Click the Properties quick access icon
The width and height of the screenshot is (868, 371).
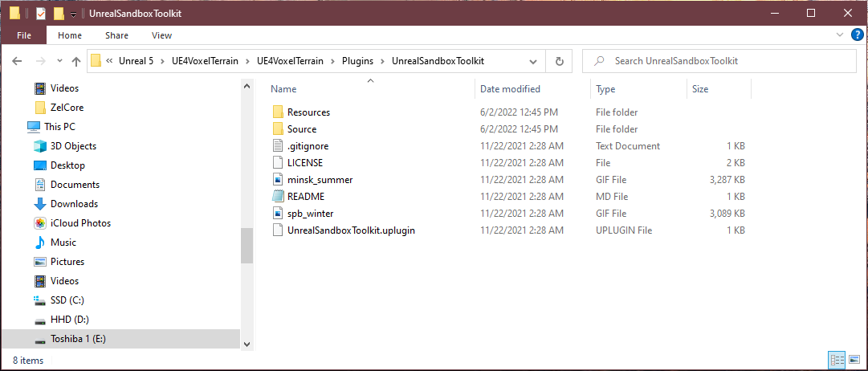pos(41,14)
